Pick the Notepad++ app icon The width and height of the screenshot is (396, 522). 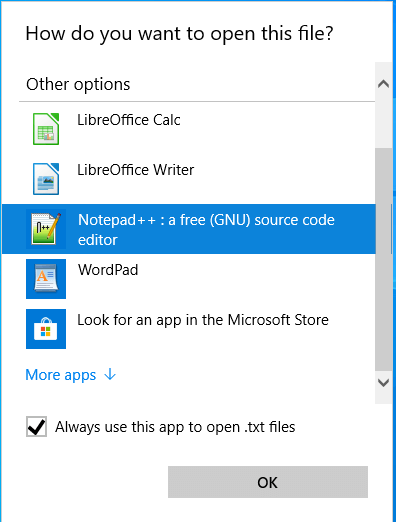click(x=46, y=229)
